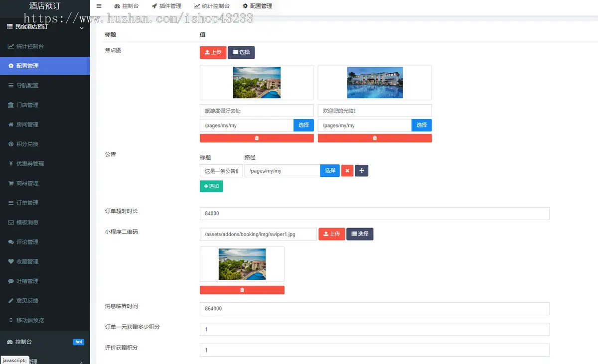Remove the announcement row with red X
The width and height of the screenshot is (598, 364).
[347, 171]
